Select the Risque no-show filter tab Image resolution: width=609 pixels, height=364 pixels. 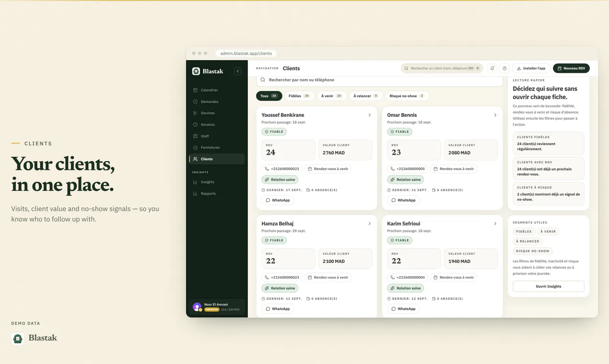(x=407, y=96)
